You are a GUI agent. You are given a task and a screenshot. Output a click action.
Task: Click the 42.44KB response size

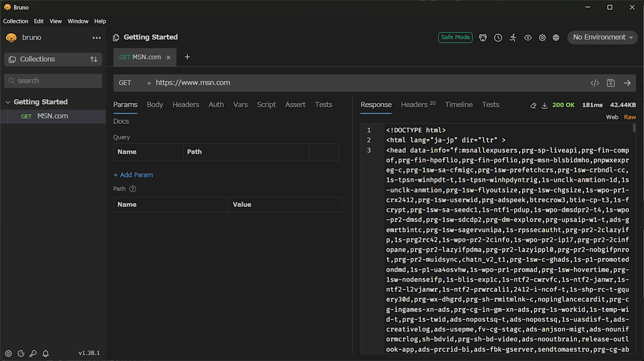[623, 105]
